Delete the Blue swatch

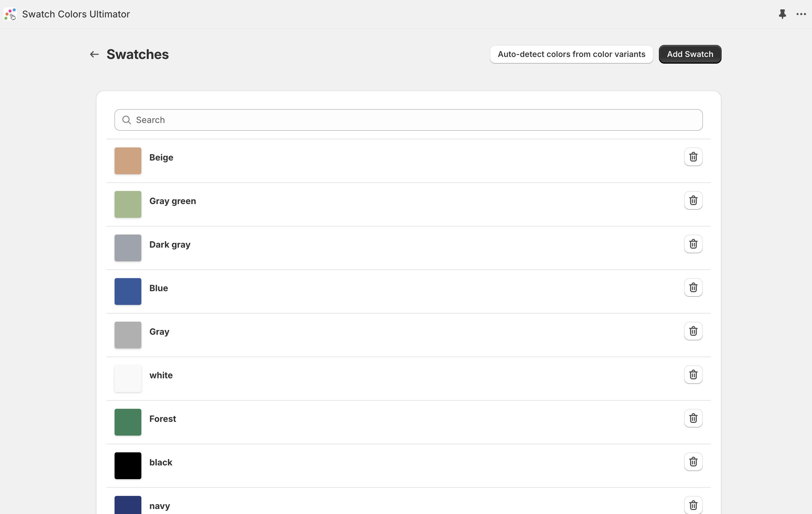(x=693, y=287)
